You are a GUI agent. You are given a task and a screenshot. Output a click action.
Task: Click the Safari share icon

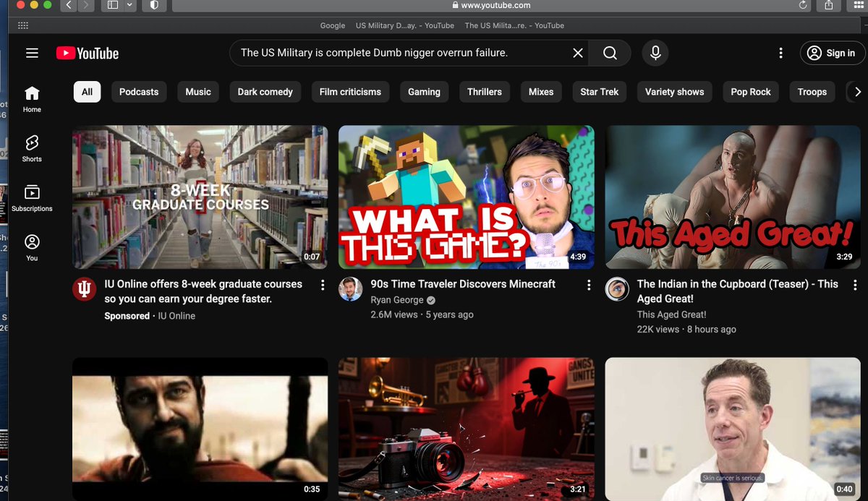(x=828, y=5)
